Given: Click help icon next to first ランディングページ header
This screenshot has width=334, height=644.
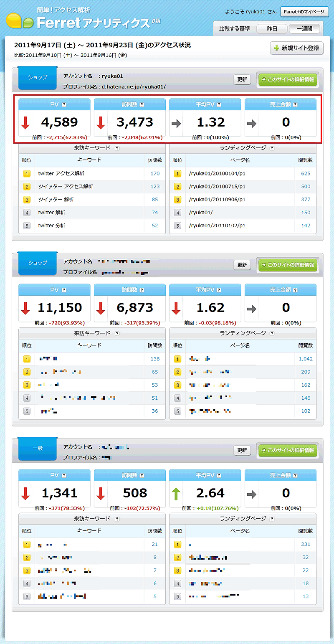Looking at the screenshot, I should pos(272,148).
